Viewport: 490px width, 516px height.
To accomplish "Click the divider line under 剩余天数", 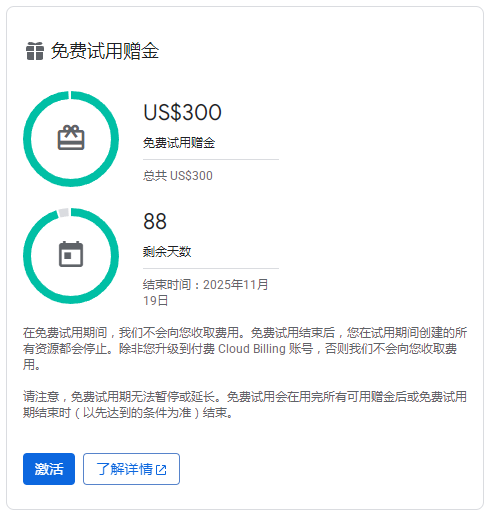I will 211,268.
